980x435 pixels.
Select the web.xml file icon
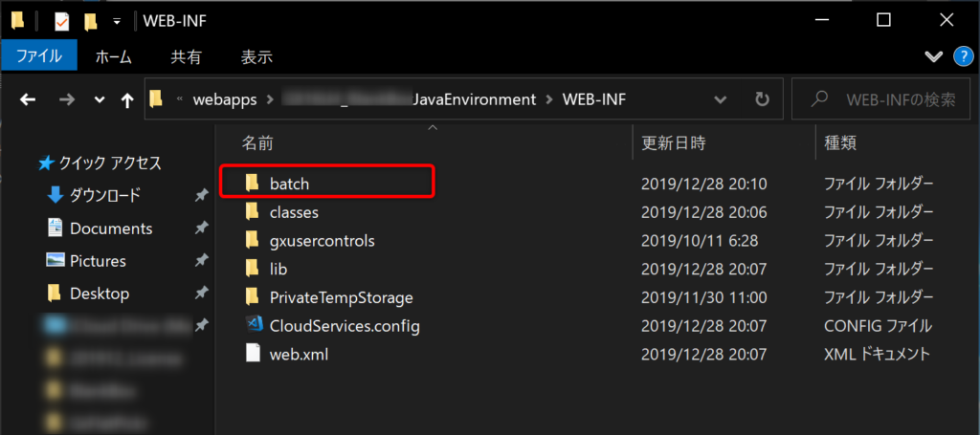[253, 354]
